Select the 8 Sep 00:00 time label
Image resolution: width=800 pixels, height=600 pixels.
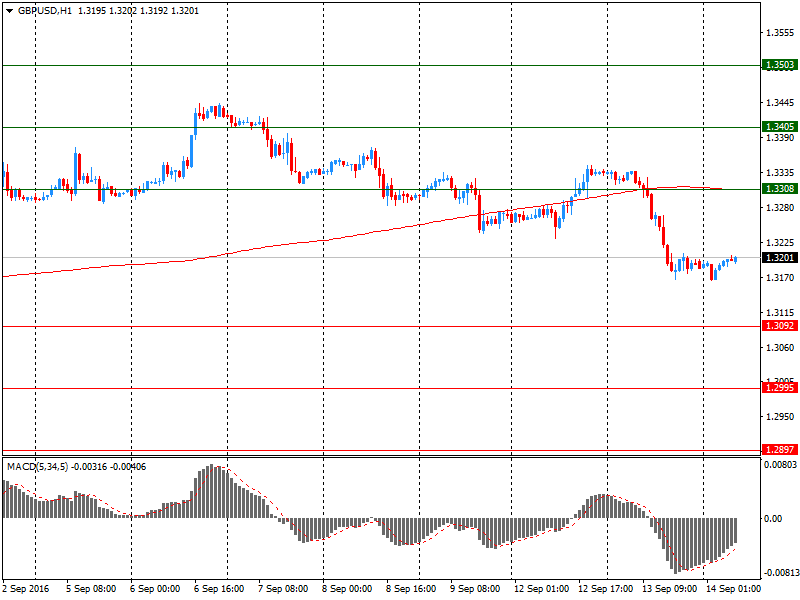point(347,589)
